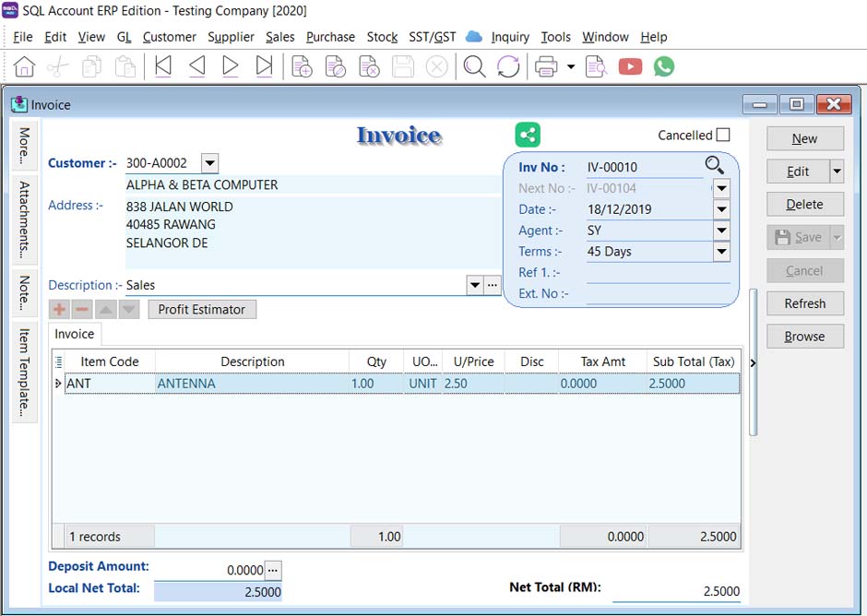The image size is (867, 616).
Task: Go to the last record arrow
Action: (x=265, y=66)
